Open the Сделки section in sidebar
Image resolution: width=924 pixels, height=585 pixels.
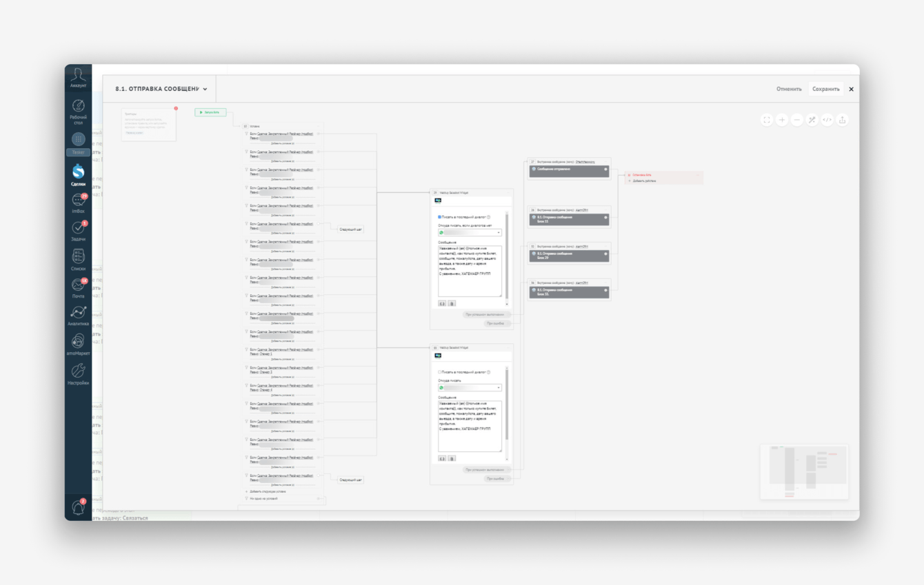(x=78, y=174)
